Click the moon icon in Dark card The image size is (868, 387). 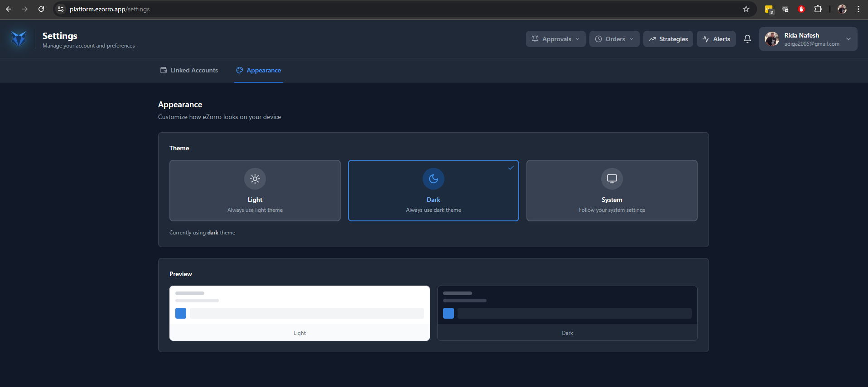(434, 179)
